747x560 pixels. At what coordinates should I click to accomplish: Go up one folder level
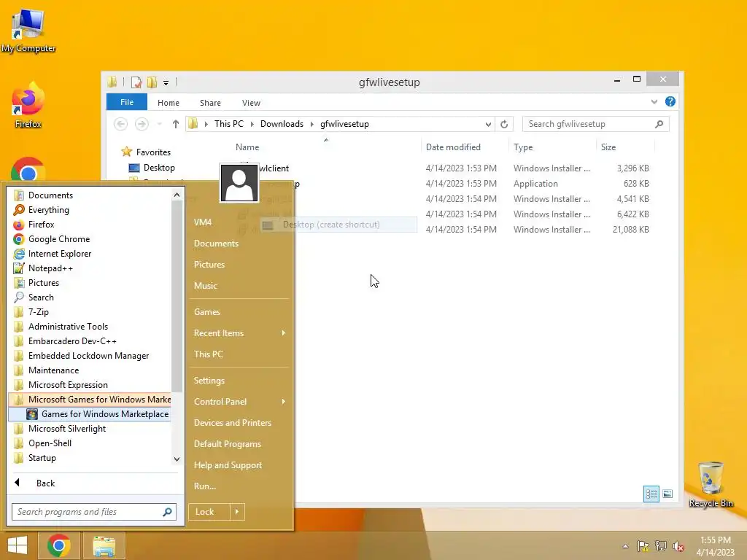[175, 124]
